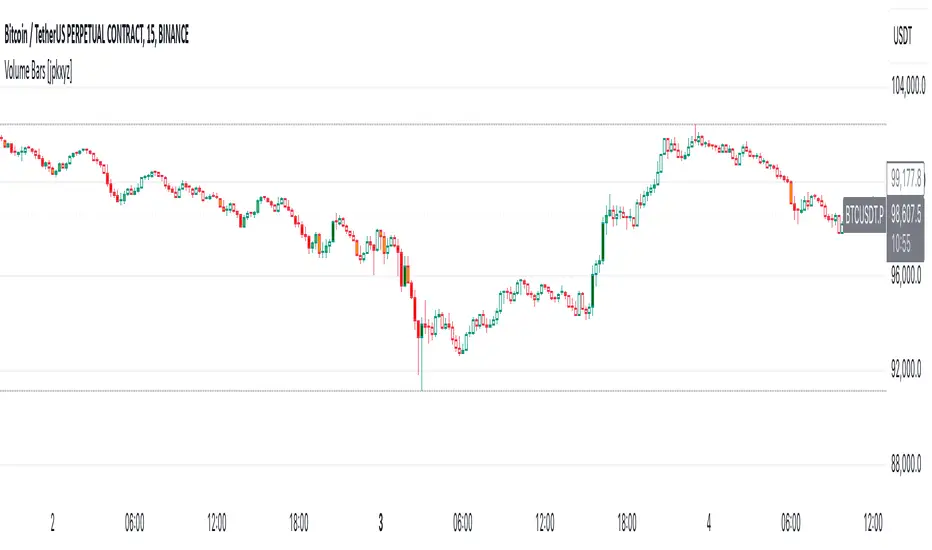Click the current price label 98,607.5
932x550 pixels.
[908, 214]
